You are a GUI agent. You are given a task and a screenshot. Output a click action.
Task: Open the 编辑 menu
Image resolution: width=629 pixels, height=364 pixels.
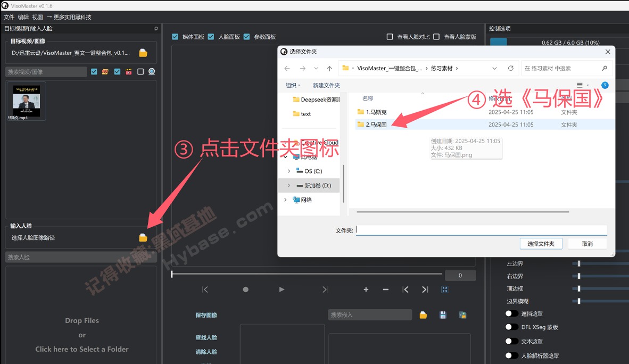coord(23,17)
